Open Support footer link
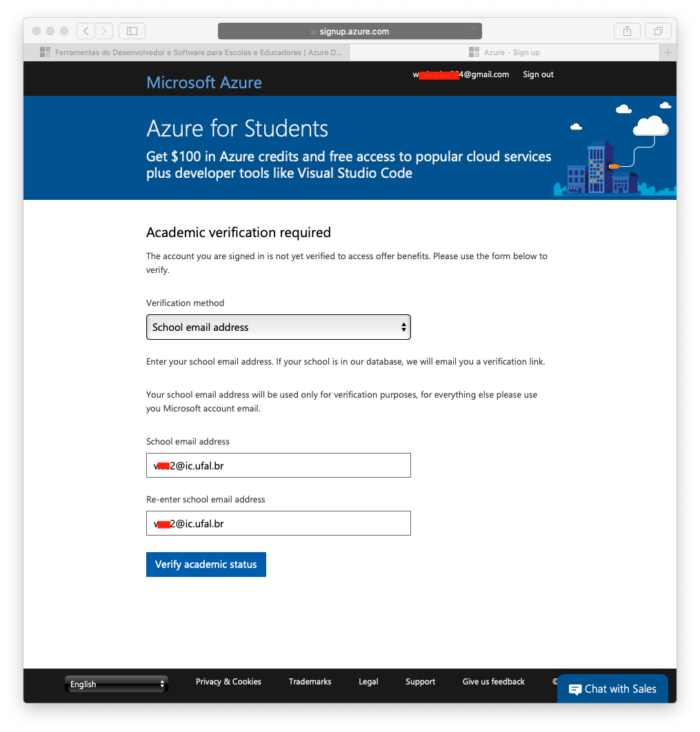 coord(420,682)
